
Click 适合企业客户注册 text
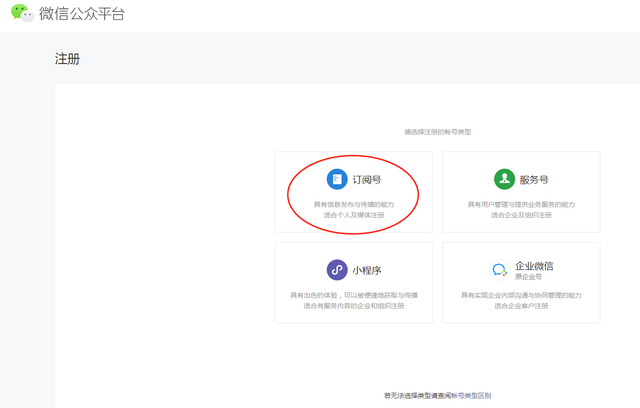(521, 306)
